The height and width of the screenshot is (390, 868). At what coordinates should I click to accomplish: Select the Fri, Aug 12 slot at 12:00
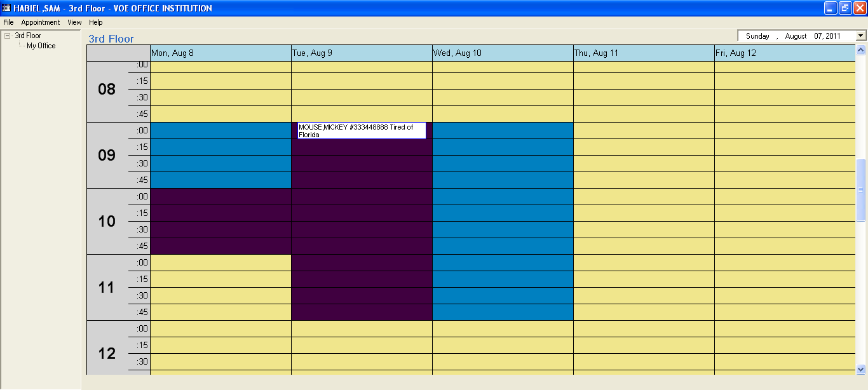point(785,329)
